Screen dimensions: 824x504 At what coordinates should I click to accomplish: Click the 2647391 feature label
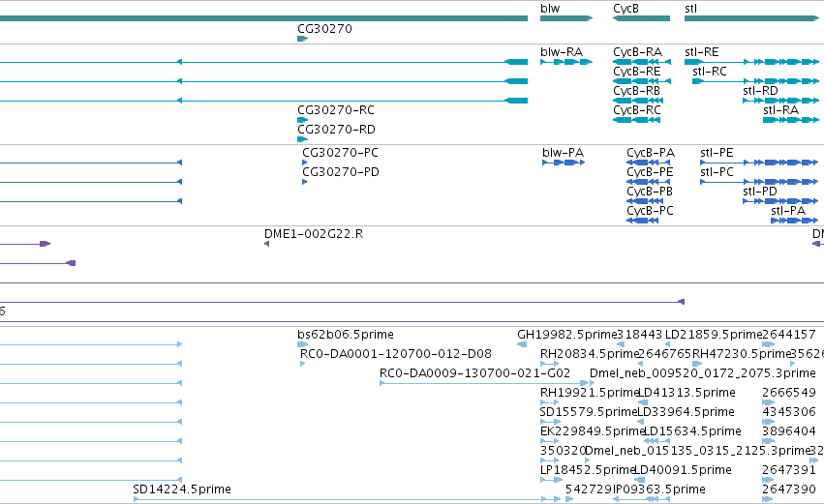point(789,470)
